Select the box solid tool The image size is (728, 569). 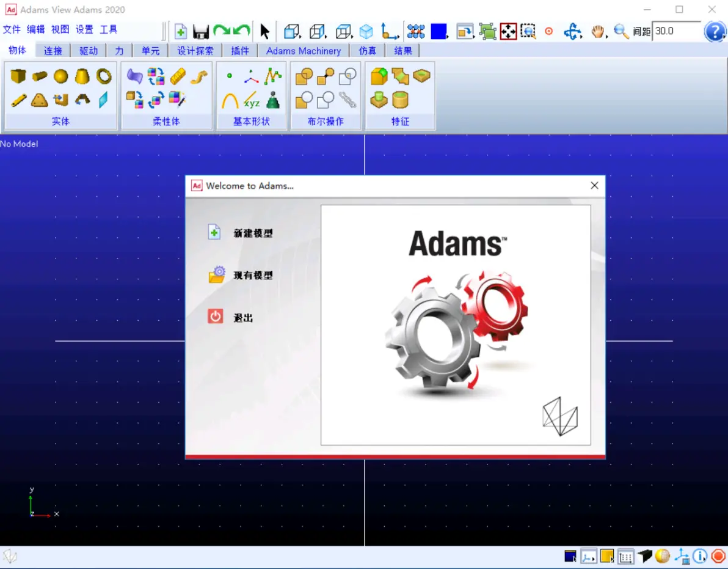click(18, 76)
